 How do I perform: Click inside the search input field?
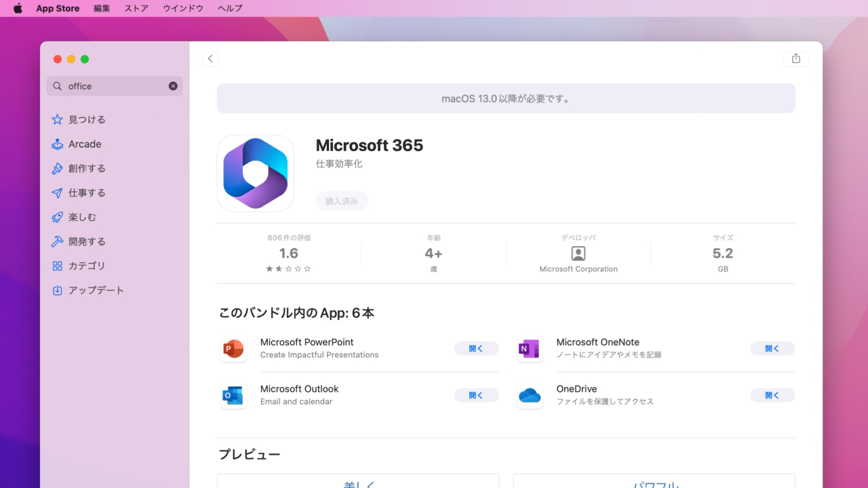pyautogui.click(x=108, y=86)
